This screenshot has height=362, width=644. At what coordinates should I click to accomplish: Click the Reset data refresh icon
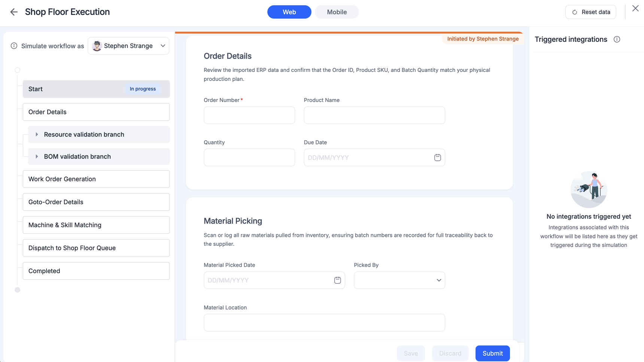[575, 12]
